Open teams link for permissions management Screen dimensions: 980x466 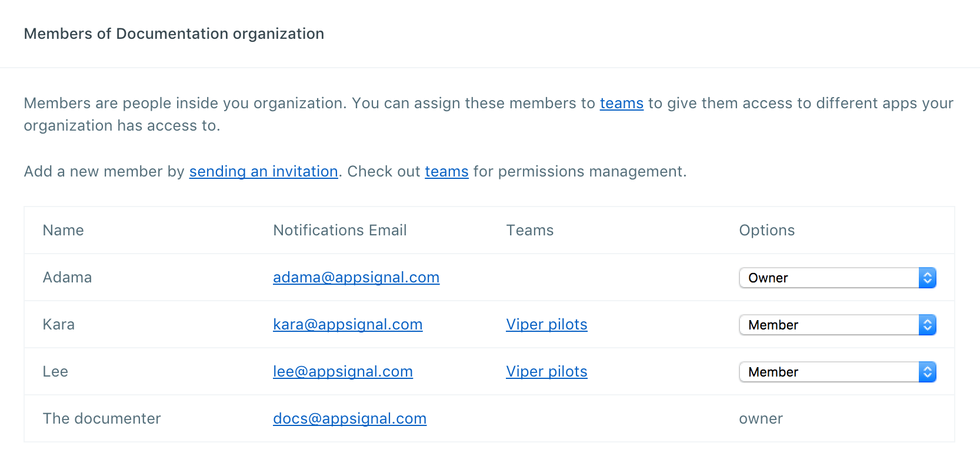446,172
